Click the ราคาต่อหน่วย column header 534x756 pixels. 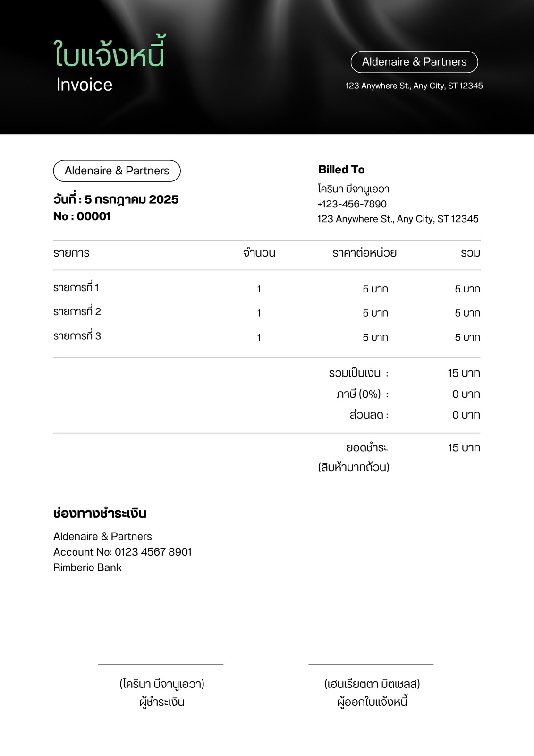tap(364, 253)
